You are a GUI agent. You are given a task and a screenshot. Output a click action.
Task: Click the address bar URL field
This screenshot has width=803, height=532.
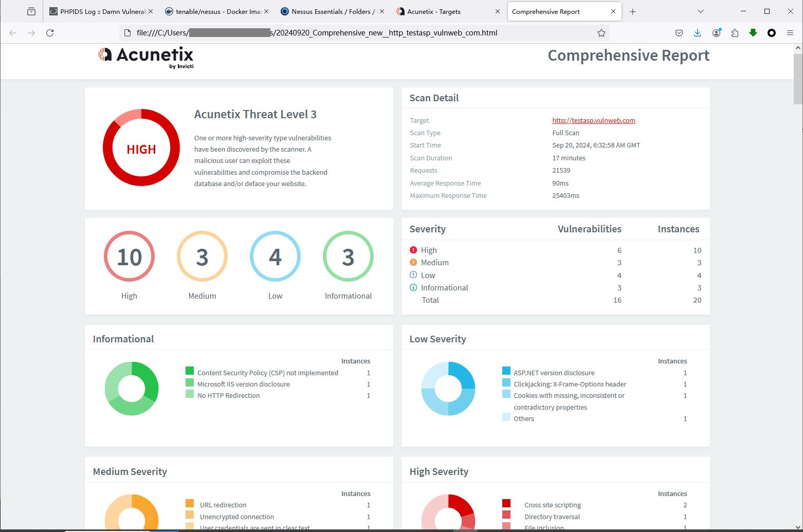point(365,33)
